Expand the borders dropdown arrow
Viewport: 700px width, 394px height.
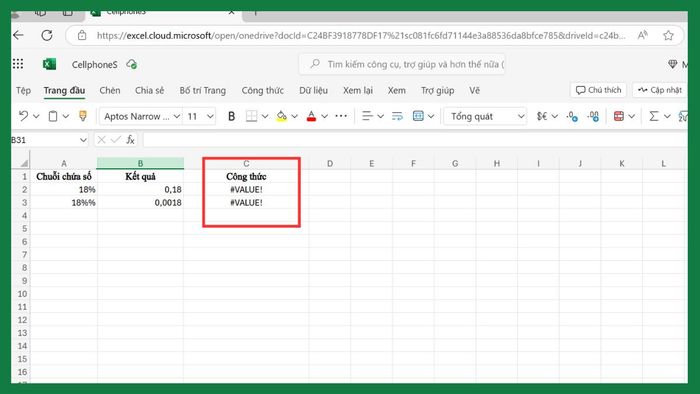pos(265,116)
